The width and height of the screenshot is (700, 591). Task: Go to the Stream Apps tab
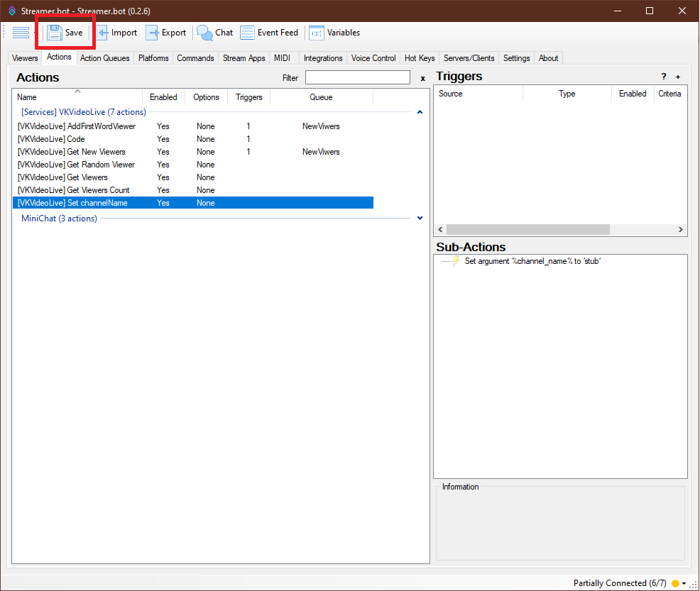coord(244,58)
